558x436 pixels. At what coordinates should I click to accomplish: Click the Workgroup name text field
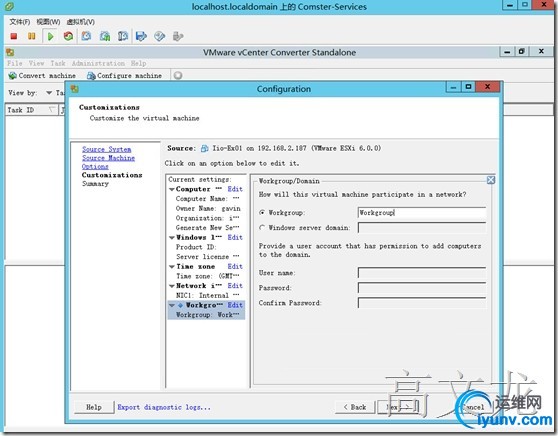tap(422, 212)
